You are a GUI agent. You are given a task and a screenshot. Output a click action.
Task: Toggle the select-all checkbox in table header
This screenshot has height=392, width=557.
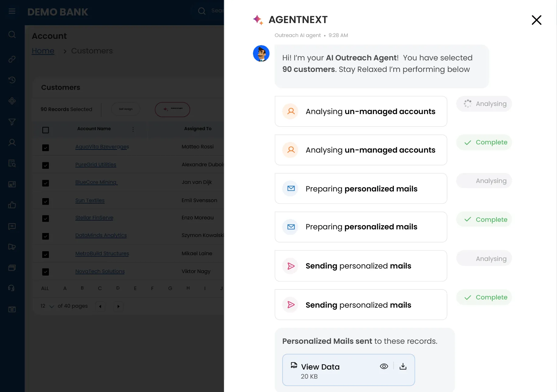click(46, 130)
